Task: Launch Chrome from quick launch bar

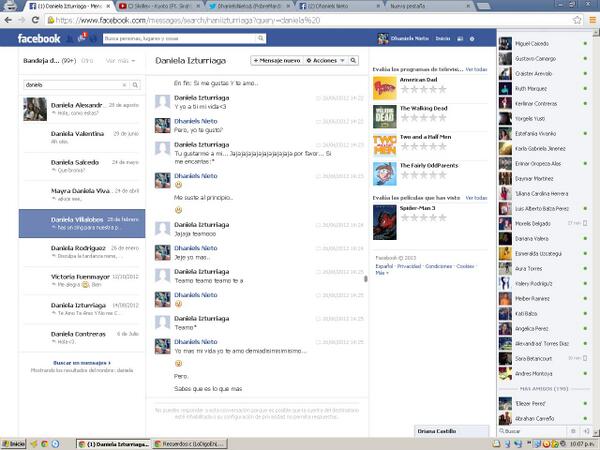Action: (x=44, y=444)
